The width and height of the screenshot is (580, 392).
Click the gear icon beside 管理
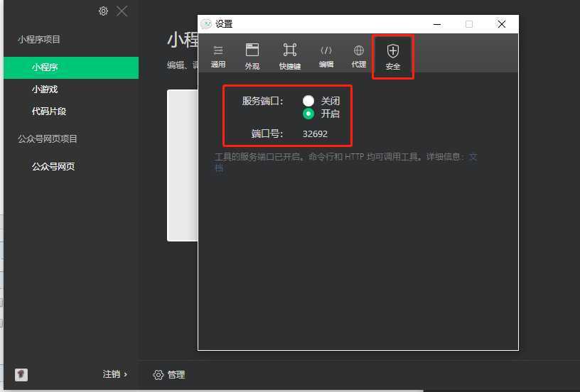[x=158, y=375]
